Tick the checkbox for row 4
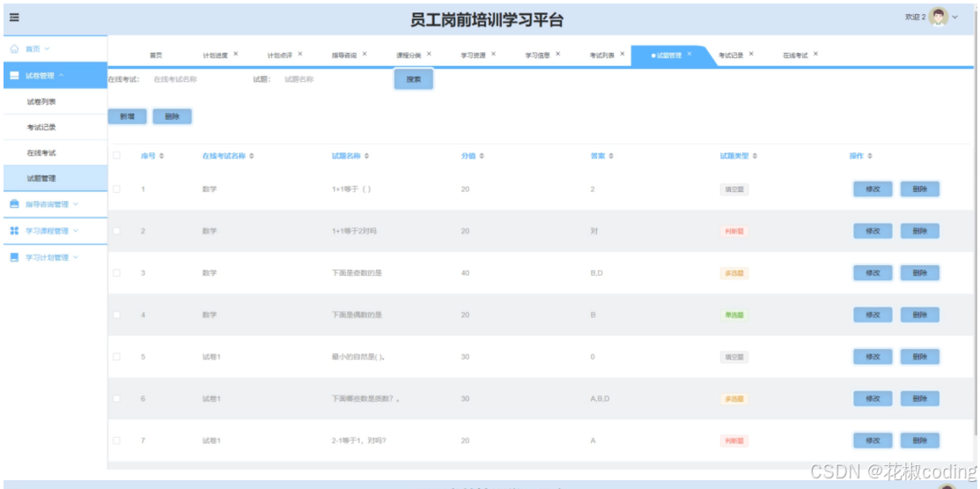Screen dimensions: 980x489 click(x=116, y=315)
